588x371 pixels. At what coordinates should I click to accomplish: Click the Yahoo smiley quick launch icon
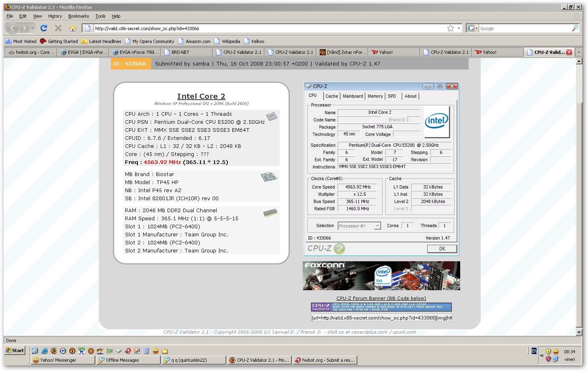(x=156, y=351)
